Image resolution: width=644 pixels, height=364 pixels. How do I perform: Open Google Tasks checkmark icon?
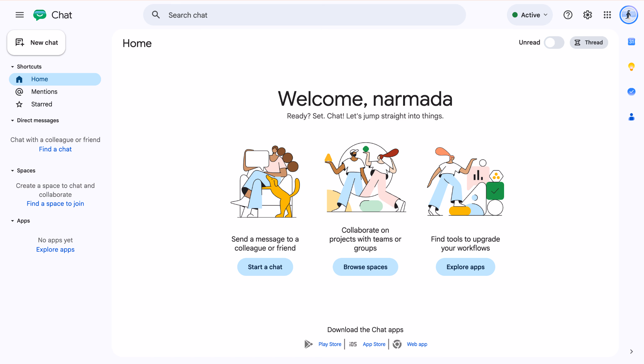[x=631, y=92]
